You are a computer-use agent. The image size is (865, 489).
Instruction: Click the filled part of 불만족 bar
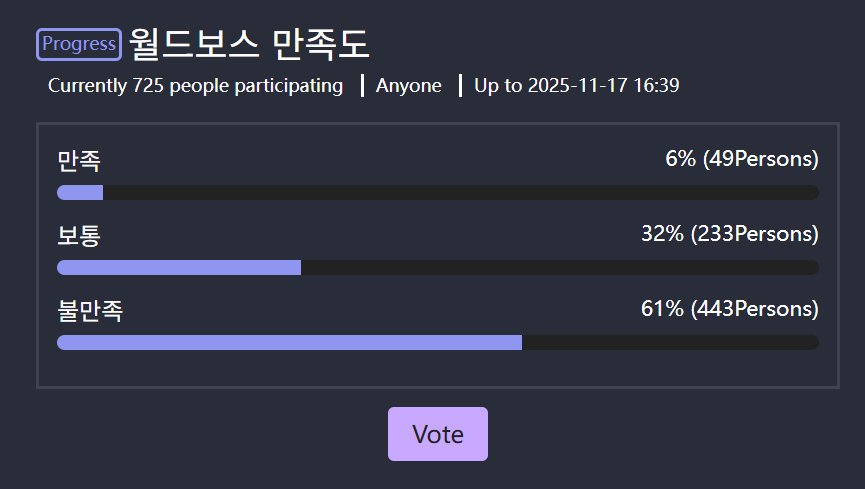[289, 342]
